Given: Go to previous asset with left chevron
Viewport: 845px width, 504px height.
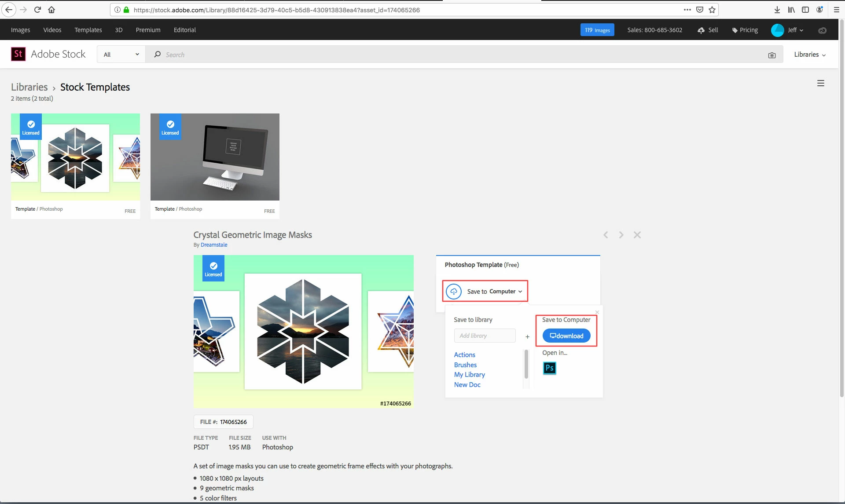Looking at the screenshot, I should [x=606, y=235].
